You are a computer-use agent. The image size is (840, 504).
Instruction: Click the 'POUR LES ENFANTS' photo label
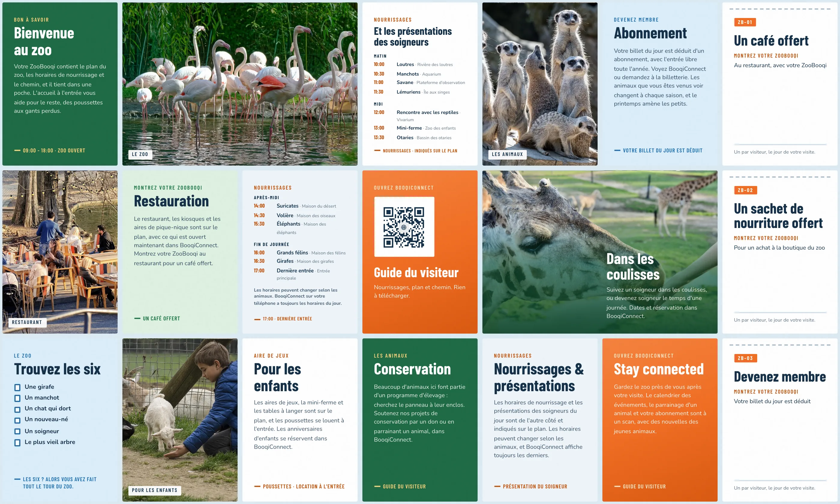[154, 490]
